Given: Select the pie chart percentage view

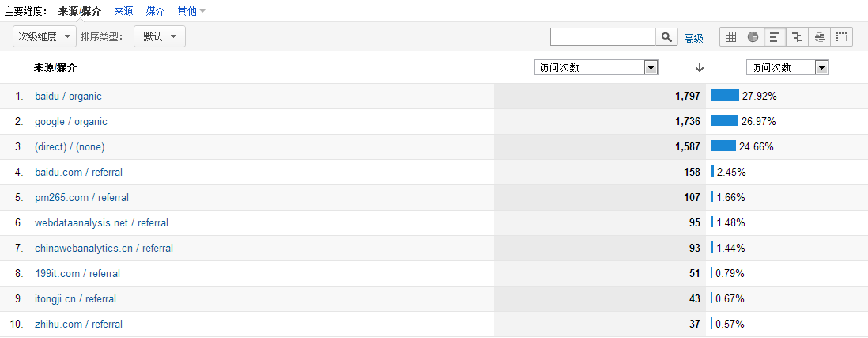Looking at the screenshot, I should tap(753, 37).
